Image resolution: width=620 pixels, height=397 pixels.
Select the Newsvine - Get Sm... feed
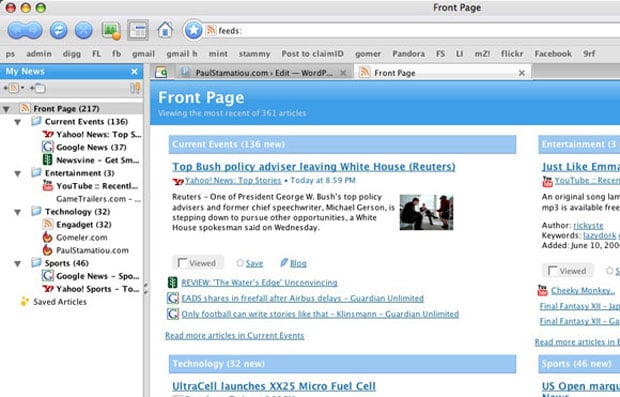tap(91, 160)
